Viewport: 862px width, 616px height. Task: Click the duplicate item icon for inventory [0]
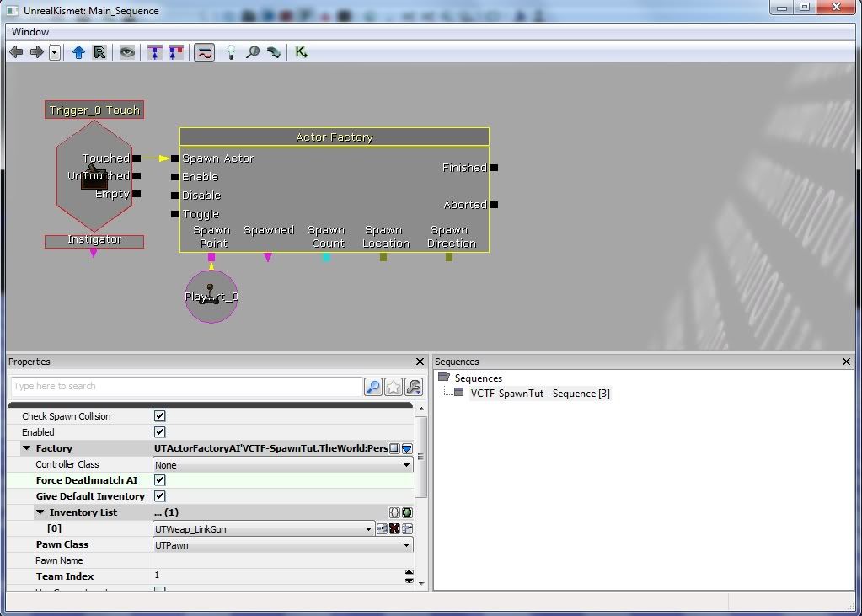pyautogui.click(x=407, y=528)
